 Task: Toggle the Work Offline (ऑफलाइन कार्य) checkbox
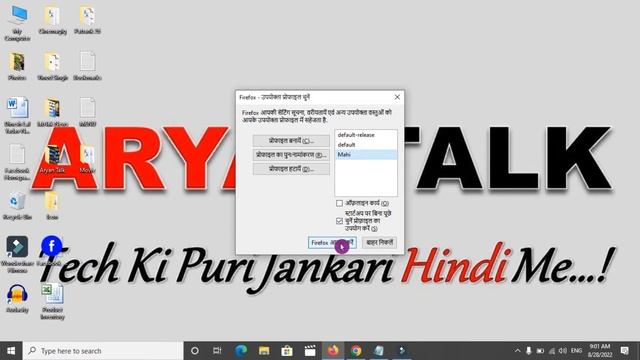tap(339, 203)
